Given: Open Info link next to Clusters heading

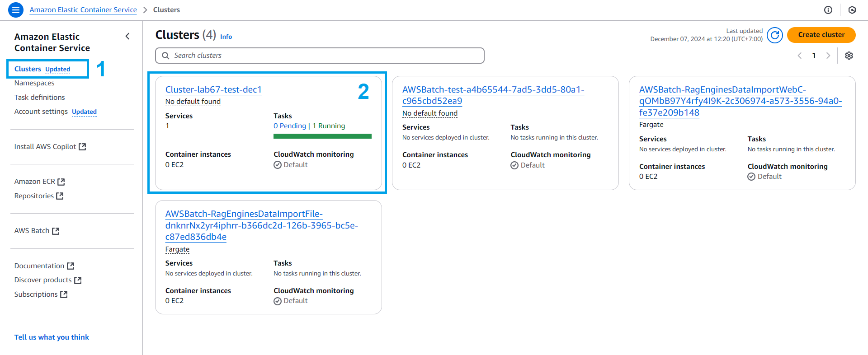Looking at the screenshot, I should (x=226, y=37).
